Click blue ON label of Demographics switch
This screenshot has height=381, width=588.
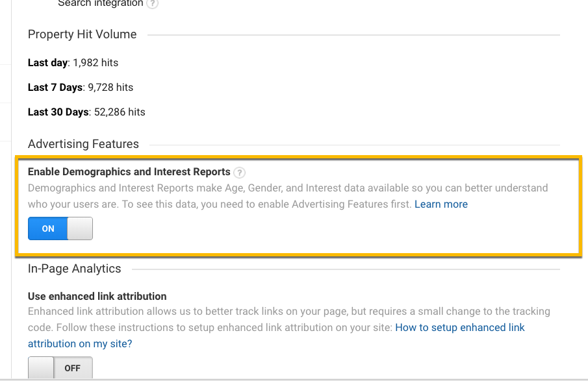(x=48, y=228)
